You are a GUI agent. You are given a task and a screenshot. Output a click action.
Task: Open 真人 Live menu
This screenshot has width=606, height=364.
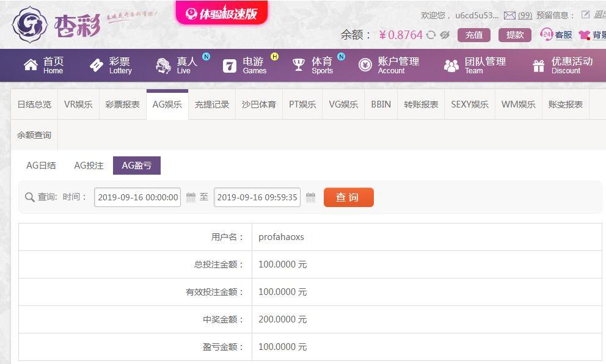pyautogui.click(x=187, y=65)
